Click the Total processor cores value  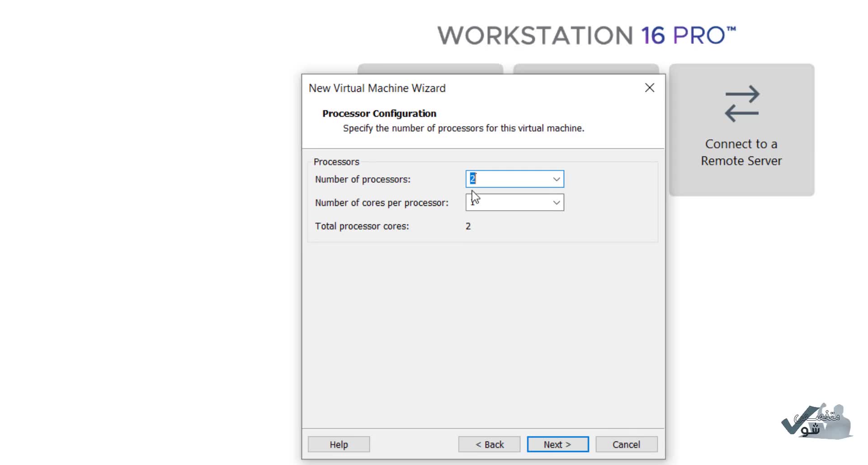tap(468, 226)
